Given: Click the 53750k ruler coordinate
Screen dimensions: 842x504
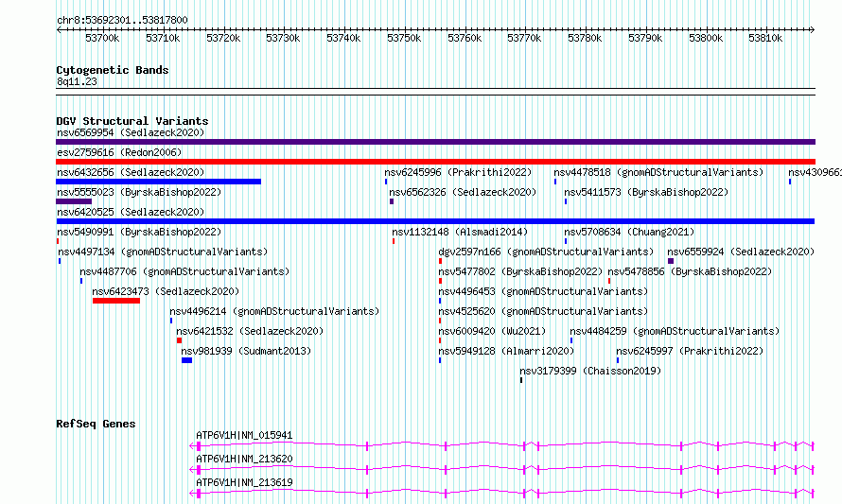Looking at the screenshot, I should click(404, 38).
